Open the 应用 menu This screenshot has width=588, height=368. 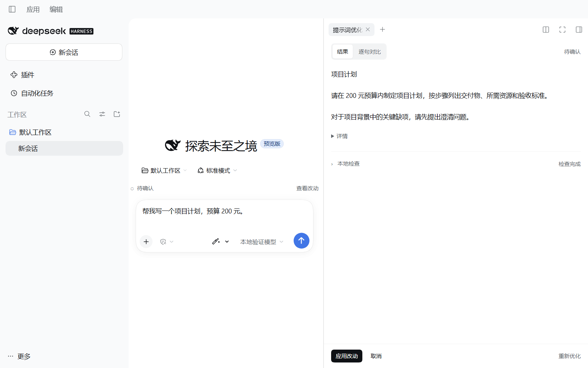[33, 9]
